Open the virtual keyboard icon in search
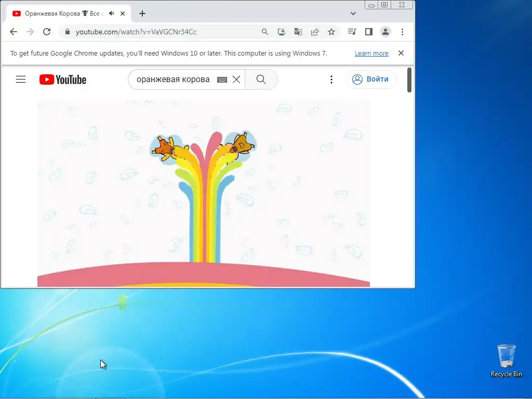Screen dimensions: 532x399 click(222, 79)
